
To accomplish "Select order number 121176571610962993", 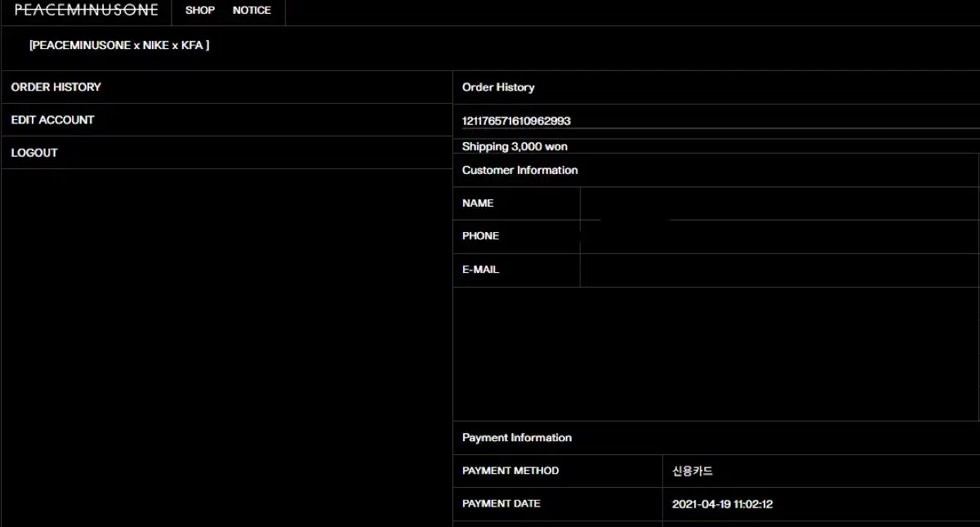I will coord(516,121).
